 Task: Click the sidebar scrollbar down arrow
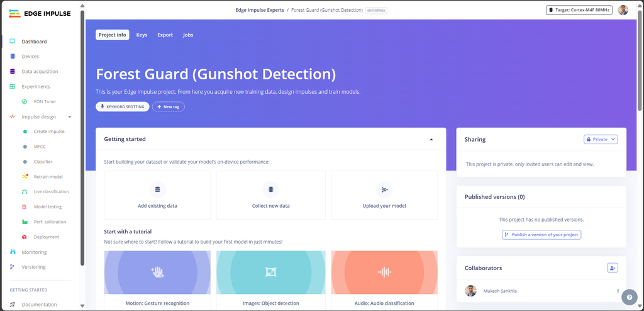(82, 306)
